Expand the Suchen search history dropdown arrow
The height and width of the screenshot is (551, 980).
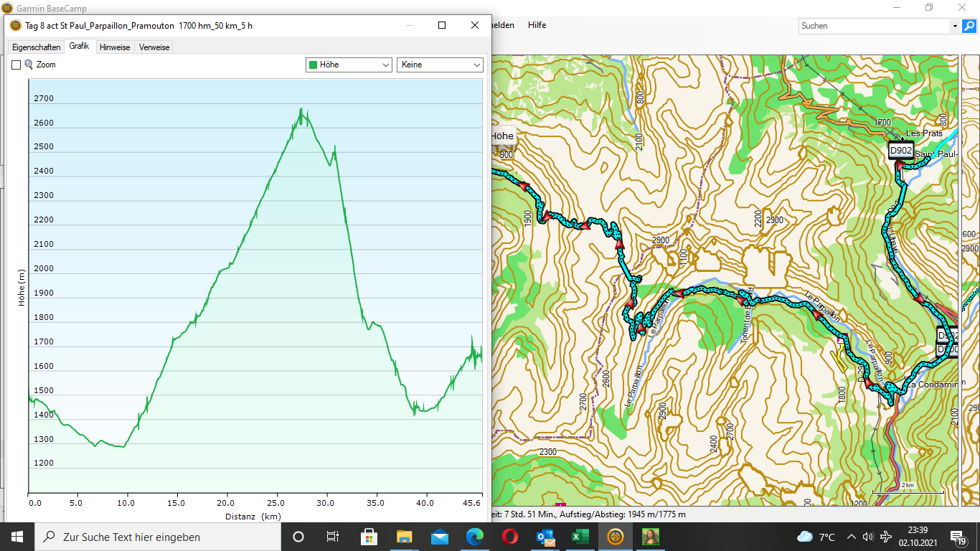pyautogui.click(x=955, y=26)
